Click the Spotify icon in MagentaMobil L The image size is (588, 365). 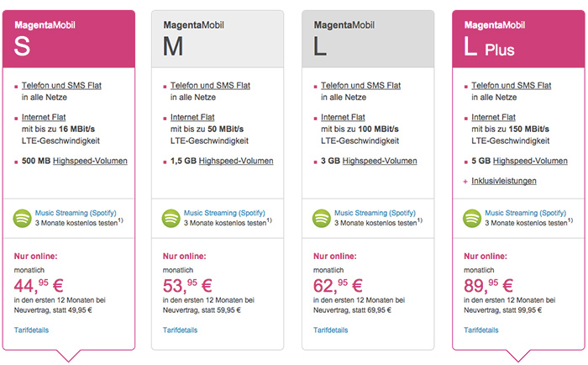[x=322, y=218]
